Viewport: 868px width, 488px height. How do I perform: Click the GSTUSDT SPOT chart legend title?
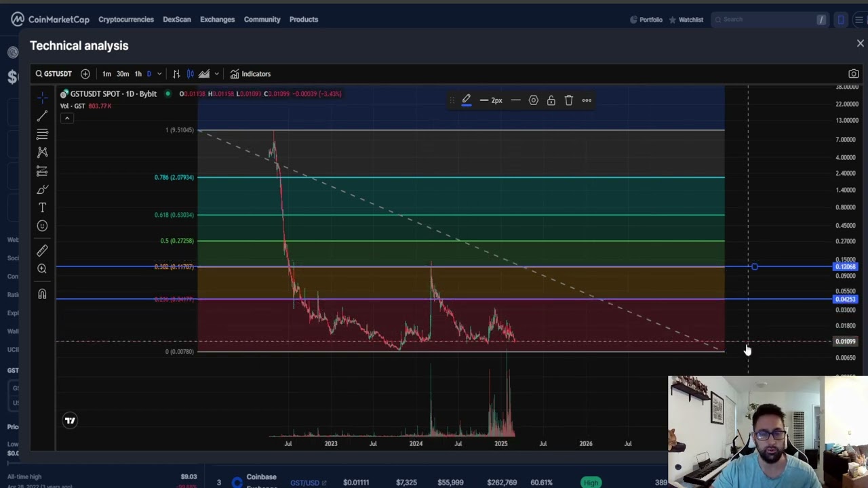click(113, 94)
